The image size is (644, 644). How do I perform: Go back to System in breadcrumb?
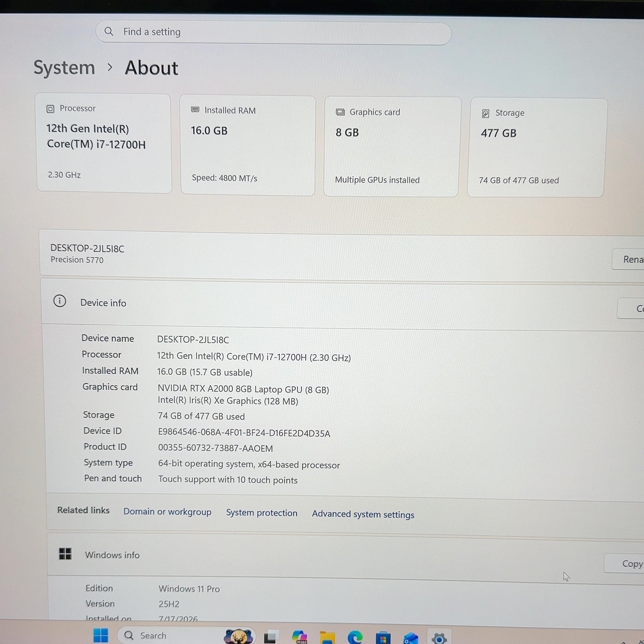(64, 68)
